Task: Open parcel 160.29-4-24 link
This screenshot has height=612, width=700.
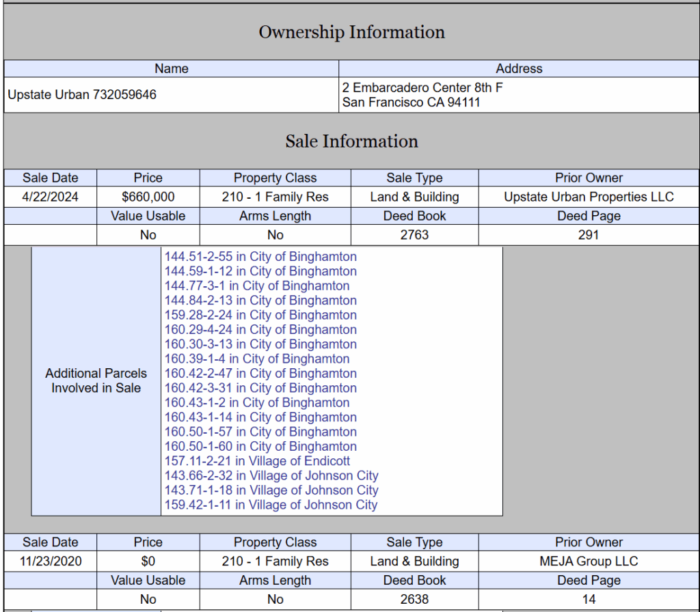Action: tap(260, 330)
